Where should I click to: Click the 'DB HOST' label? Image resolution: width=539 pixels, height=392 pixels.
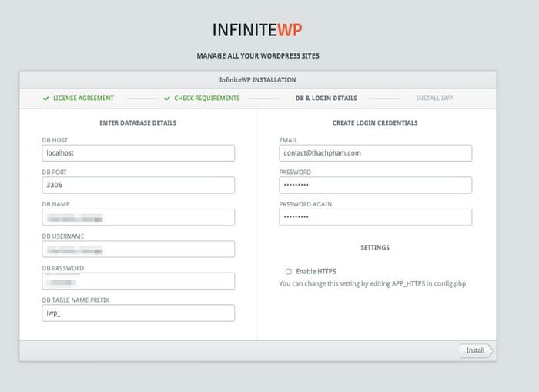tap(55, 140)
